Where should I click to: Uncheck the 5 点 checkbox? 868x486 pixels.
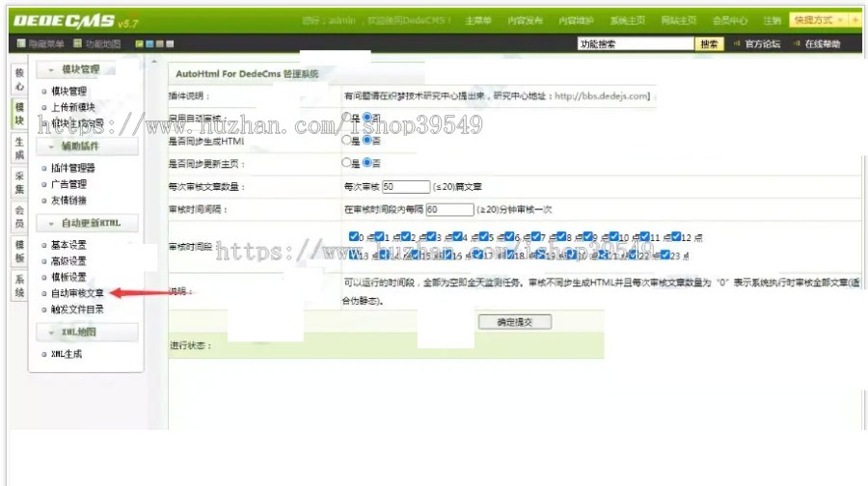pyautogui.click(x=483, y=236)
